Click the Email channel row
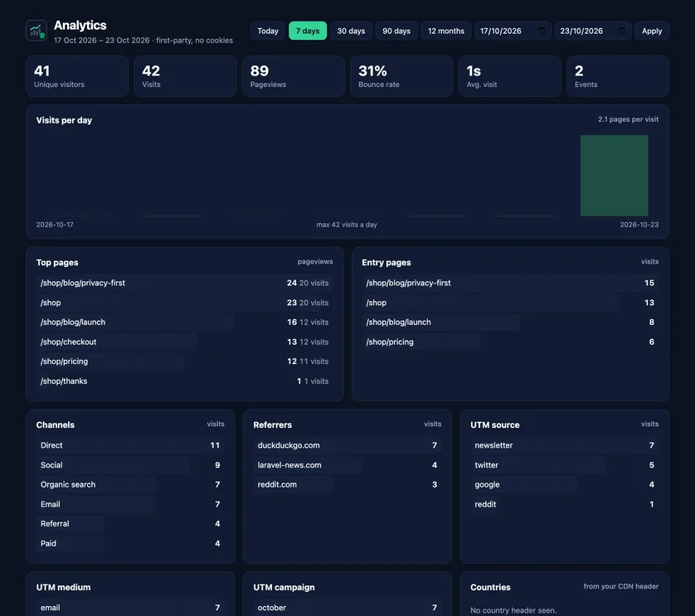 (130, 504)
